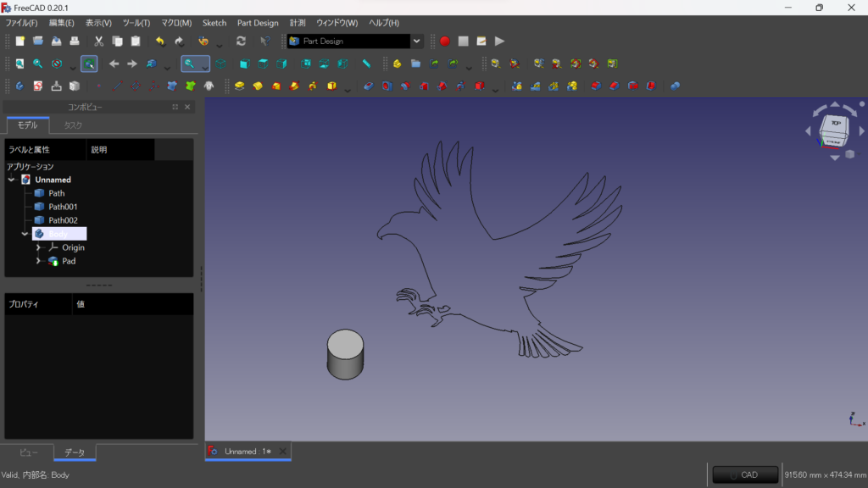Open additive primitive dropdown arrow
868x488 pixels.
click(x=347, y=89)
